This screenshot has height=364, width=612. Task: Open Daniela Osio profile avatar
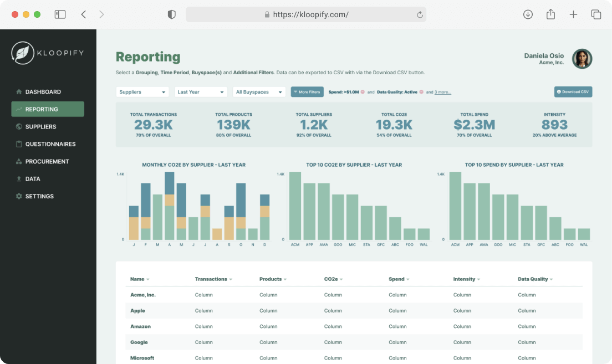[x=582, y=59]
